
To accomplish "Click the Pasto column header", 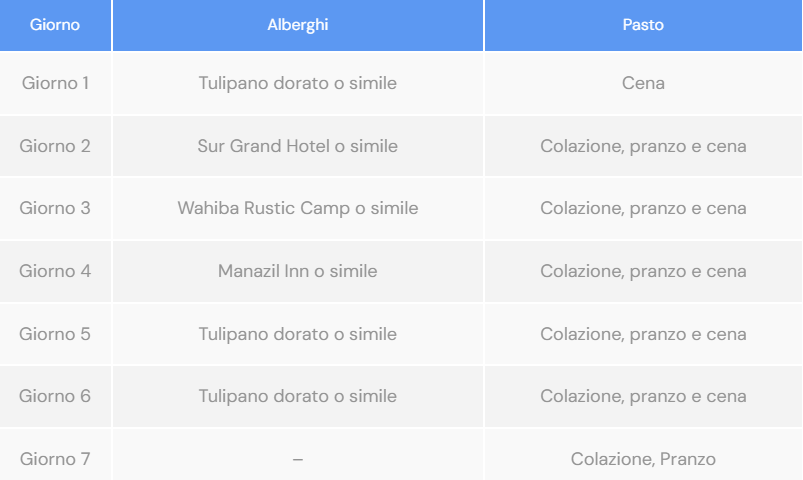I will [643, 25].
